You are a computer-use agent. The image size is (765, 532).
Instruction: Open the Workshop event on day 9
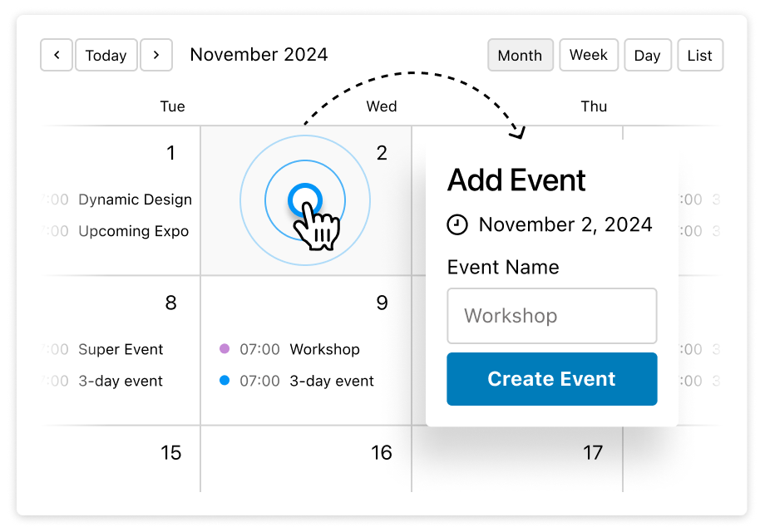[x=324, y=349]
